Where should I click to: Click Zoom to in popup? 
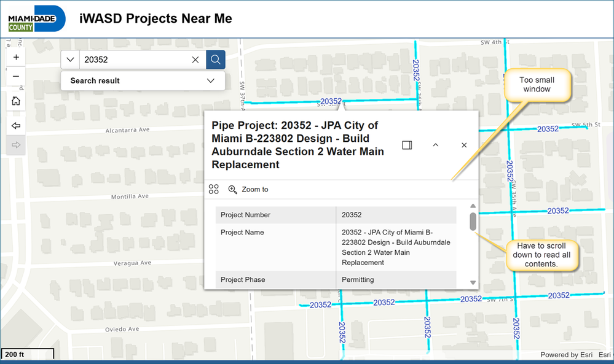coord(248,189)
